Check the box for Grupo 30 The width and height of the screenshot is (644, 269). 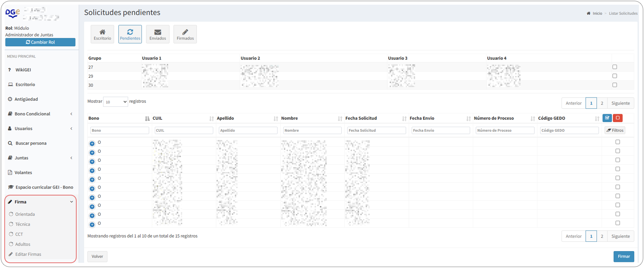(615, 85)
